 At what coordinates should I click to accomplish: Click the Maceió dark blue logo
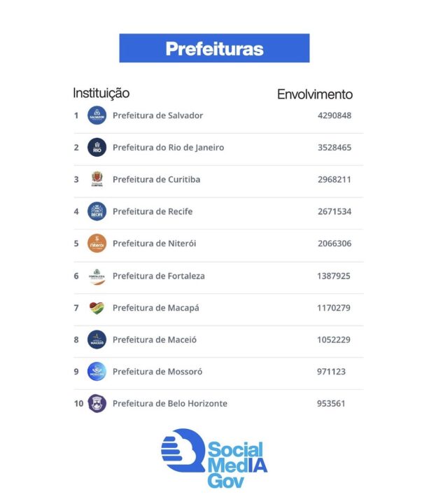coord(97,339)
